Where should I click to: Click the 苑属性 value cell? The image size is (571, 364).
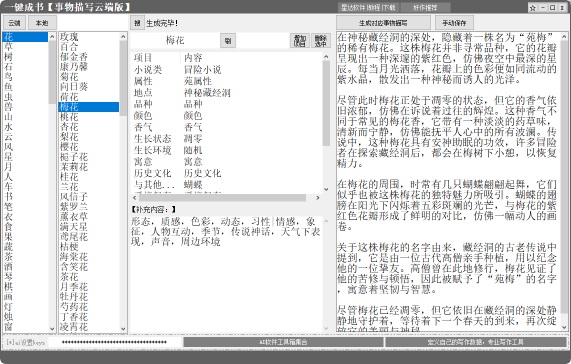click(x=198, y=81)
